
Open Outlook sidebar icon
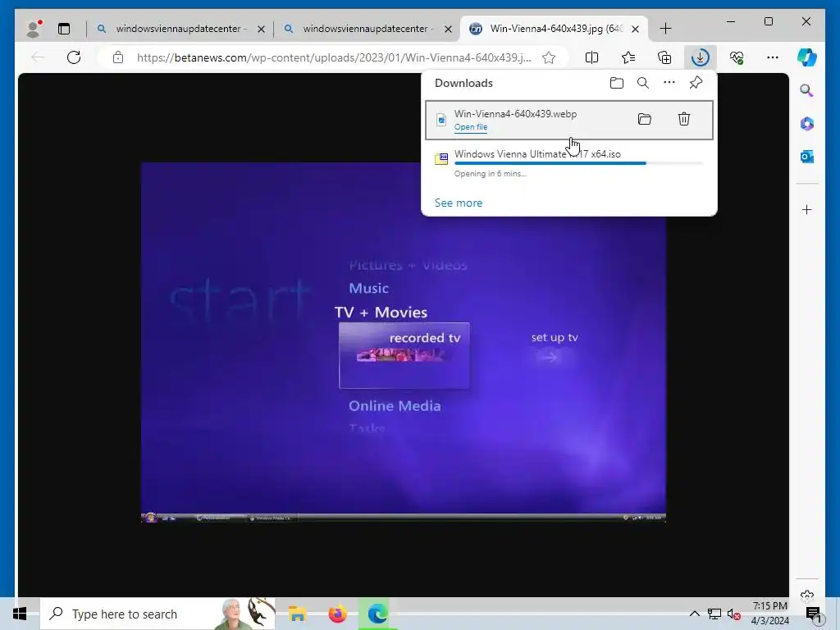[x=807, y=157]
